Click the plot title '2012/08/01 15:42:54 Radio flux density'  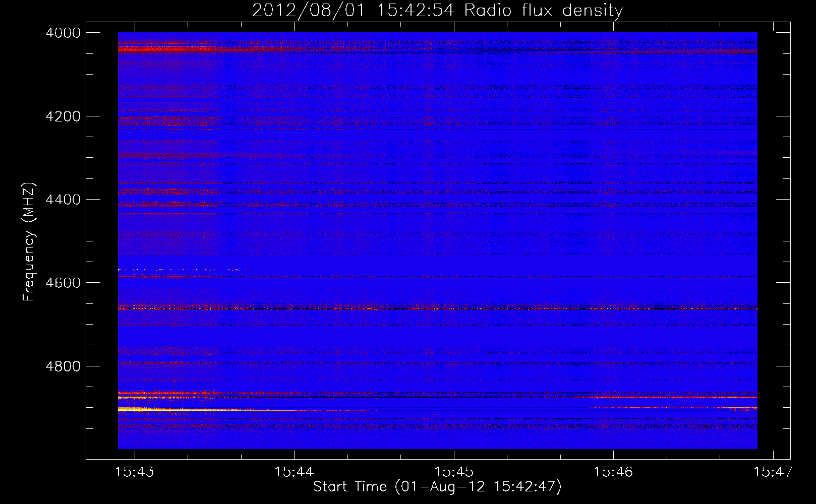tap(437, 10)
